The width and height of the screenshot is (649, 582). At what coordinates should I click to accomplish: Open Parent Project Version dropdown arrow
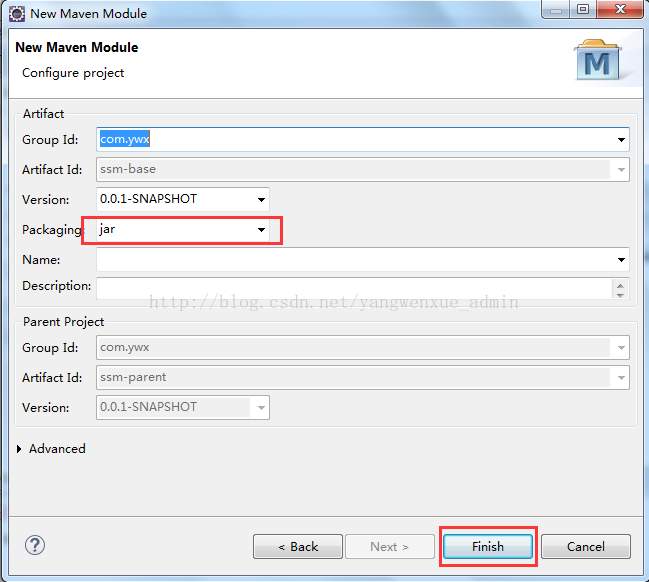[261, 408]
